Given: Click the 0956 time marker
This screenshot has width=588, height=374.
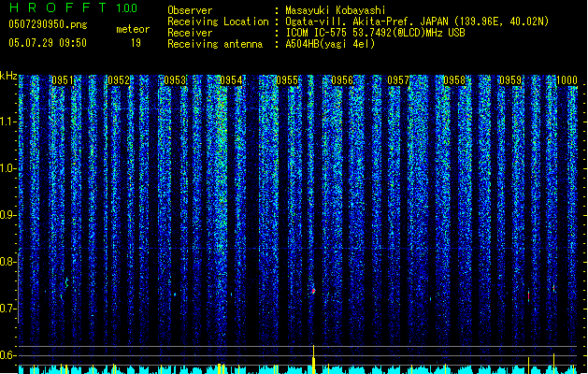Looking at the screenshot, I should click(x=342, y=80).
